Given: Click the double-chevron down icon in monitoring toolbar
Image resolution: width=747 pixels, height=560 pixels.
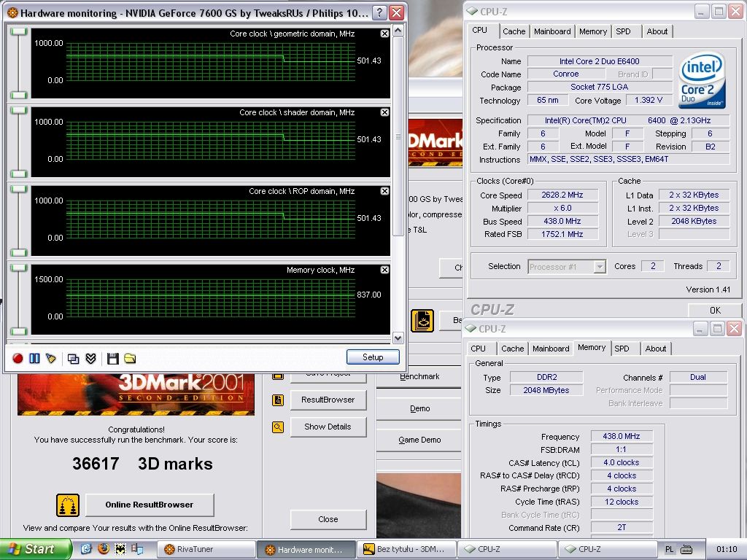Looking at the screenshot, I should point(90,358).
